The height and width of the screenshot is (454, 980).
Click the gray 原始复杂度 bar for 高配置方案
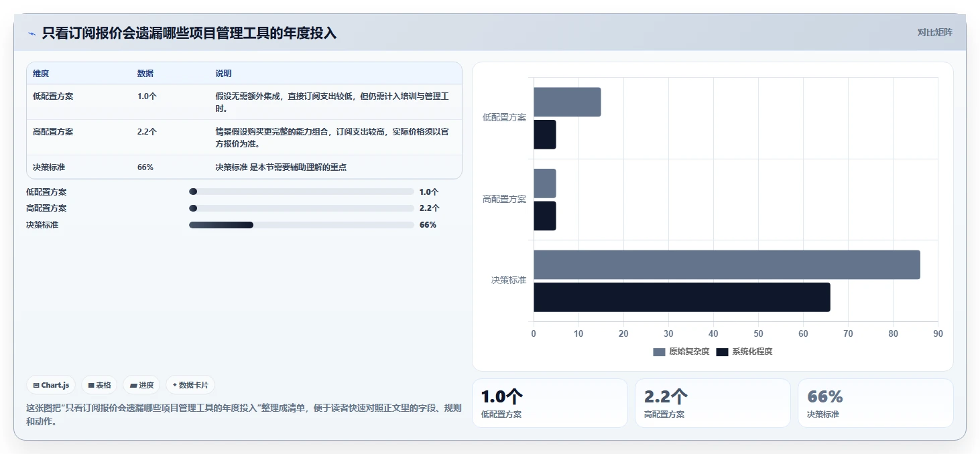click(545, 183)
